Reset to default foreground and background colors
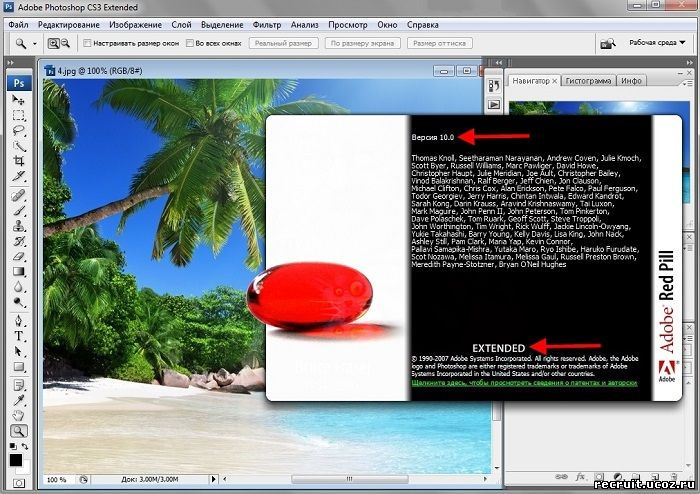 13,446
